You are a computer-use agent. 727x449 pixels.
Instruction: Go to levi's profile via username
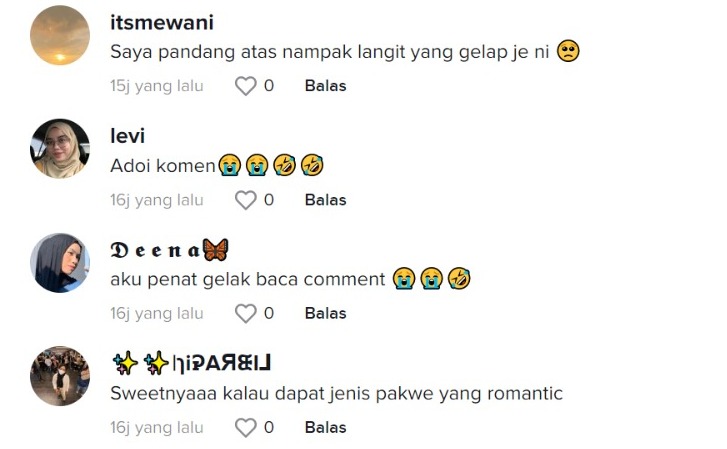[x=127, y=137]
